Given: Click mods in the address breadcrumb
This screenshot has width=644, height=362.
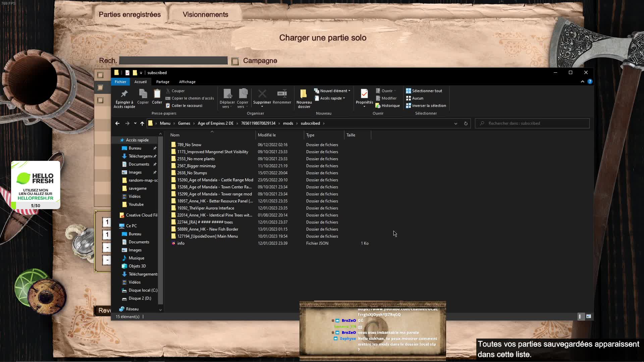Looking at the screenshot, I should coord(288,123).
